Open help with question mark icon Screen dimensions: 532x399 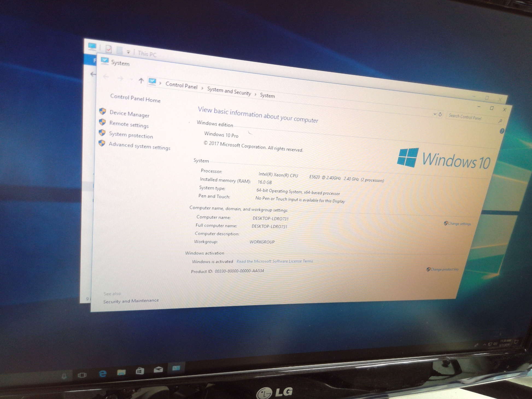502,131
